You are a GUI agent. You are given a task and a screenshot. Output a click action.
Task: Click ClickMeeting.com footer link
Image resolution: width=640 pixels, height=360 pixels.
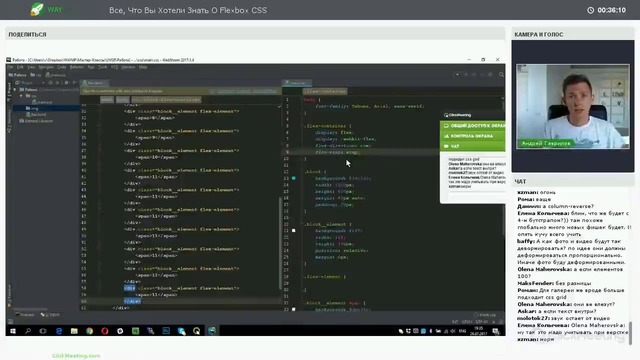point(76,356)
